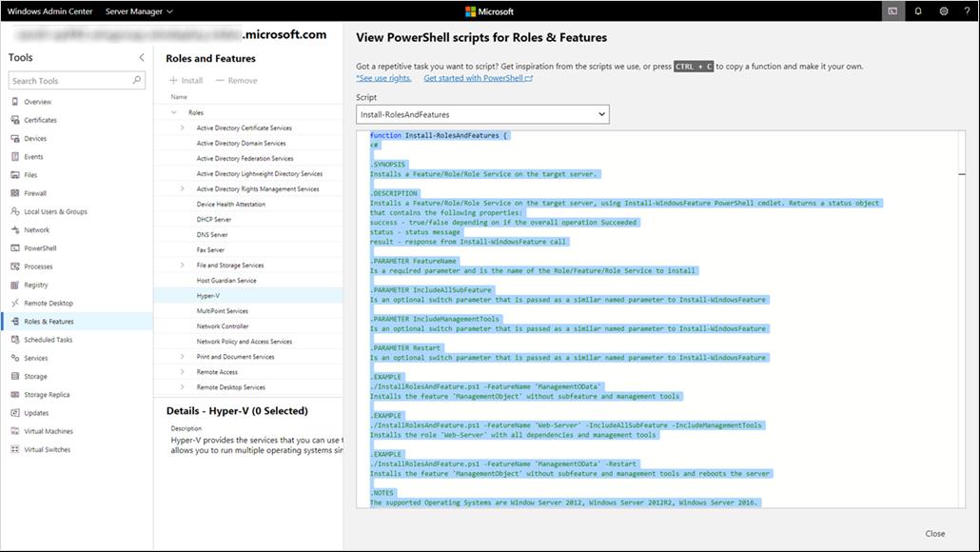Expand Active Directory Certificate Services

click(183, 128)
